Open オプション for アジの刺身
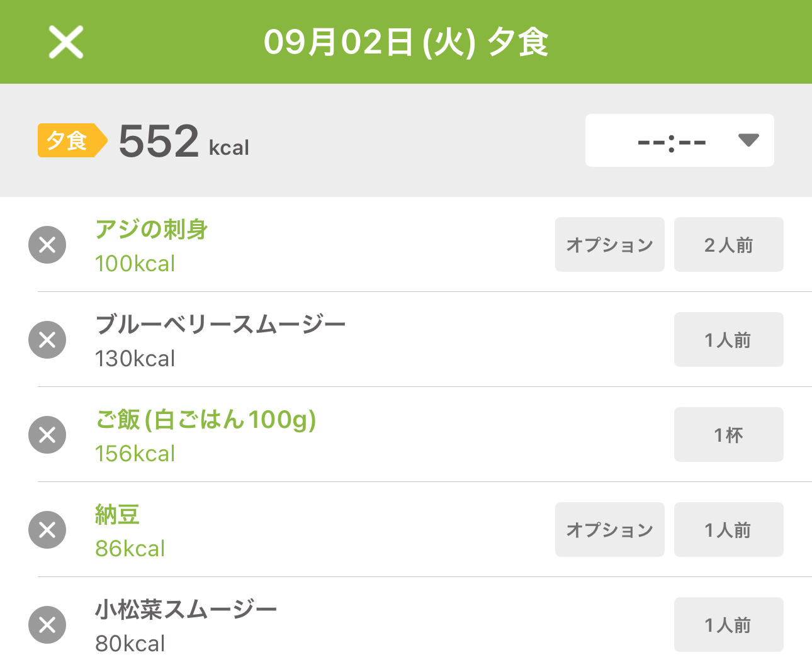Viewport: 812px width, 667px height. (610, 245)
